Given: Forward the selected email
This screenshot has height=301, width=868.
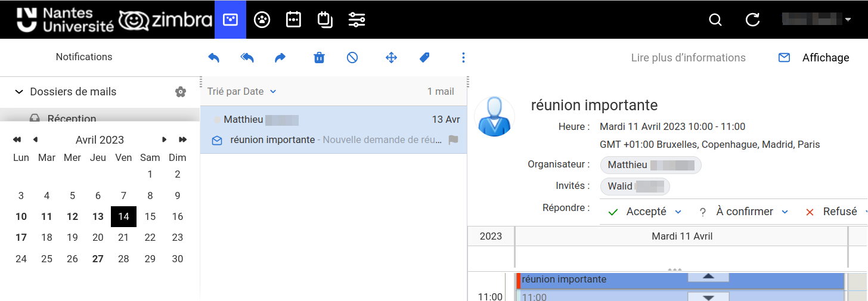Looking at the screenshot, I should tap(280, 58).
